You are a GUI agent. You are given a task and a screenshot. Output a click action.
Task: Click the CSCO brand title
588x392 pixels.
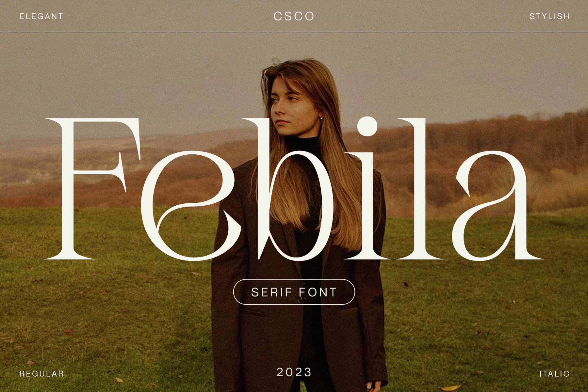(294, 16)
